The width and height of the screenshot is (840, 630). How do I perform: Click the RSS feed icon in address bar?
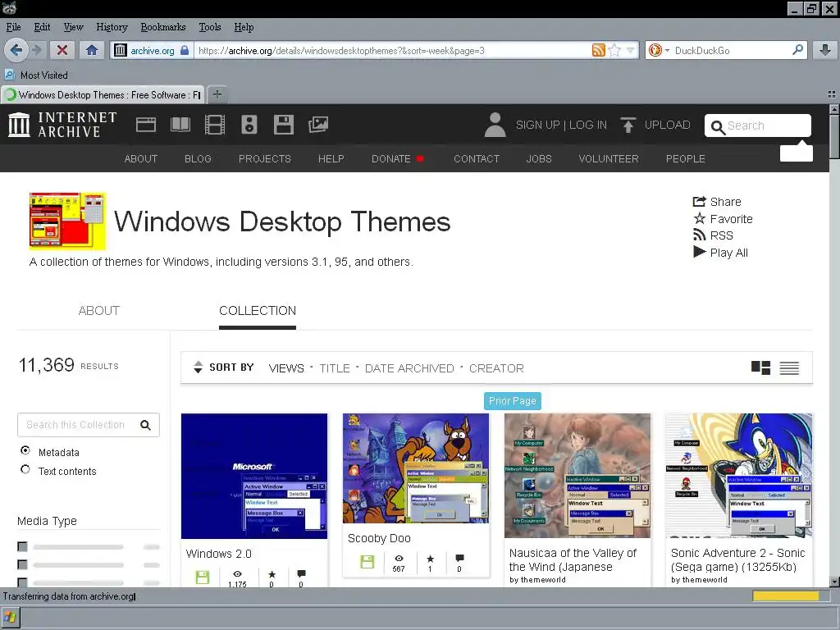pos(598,50)
